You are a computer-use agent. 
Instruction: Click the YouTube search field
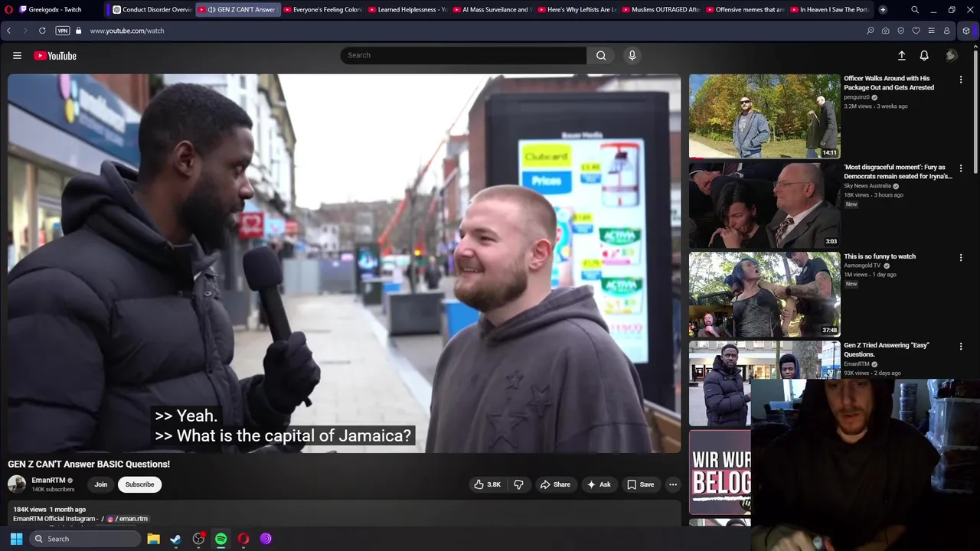[463, 55]
